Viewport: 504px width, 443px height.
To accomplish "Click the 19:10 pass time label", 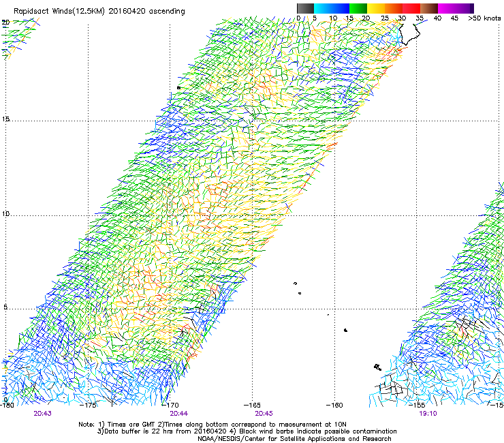I will point(428,414).
